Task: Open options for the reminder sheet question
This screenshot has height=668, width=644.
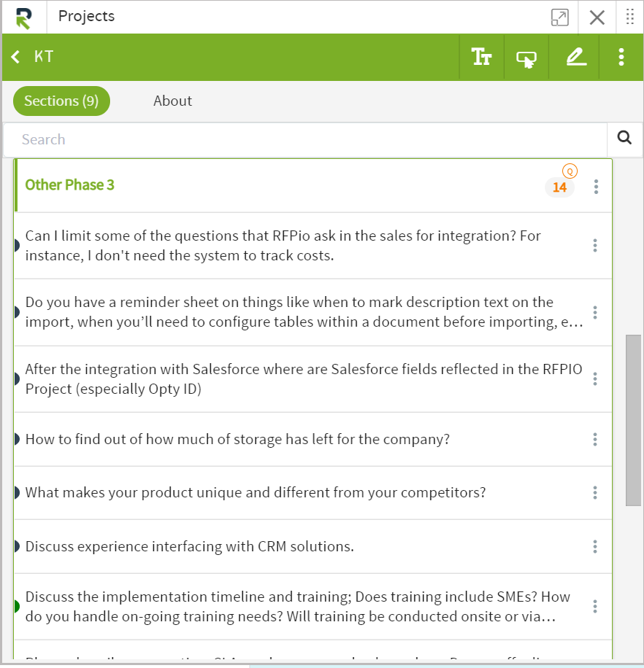Action: tap(595, 312)
